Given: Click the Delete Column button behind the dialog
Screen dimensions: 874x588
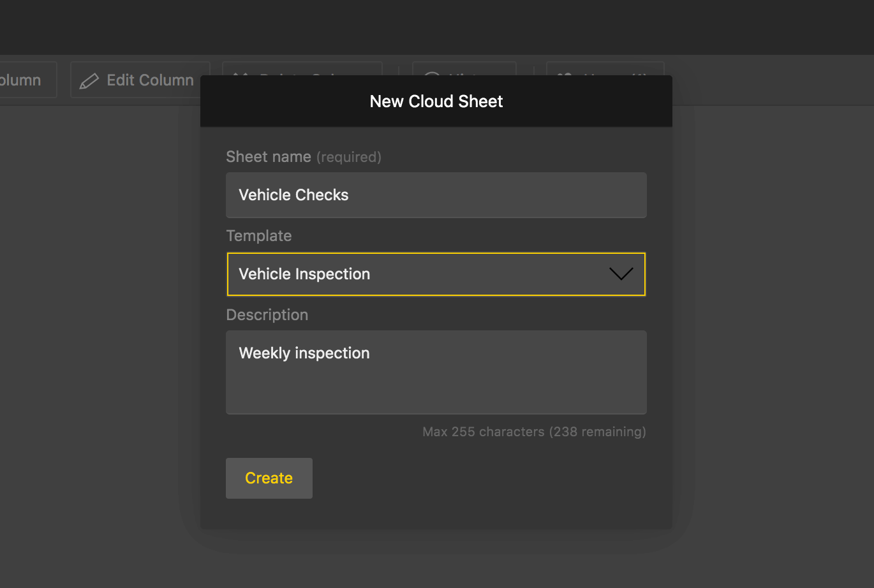Looking at the screenshot, I should pos(302,68).
